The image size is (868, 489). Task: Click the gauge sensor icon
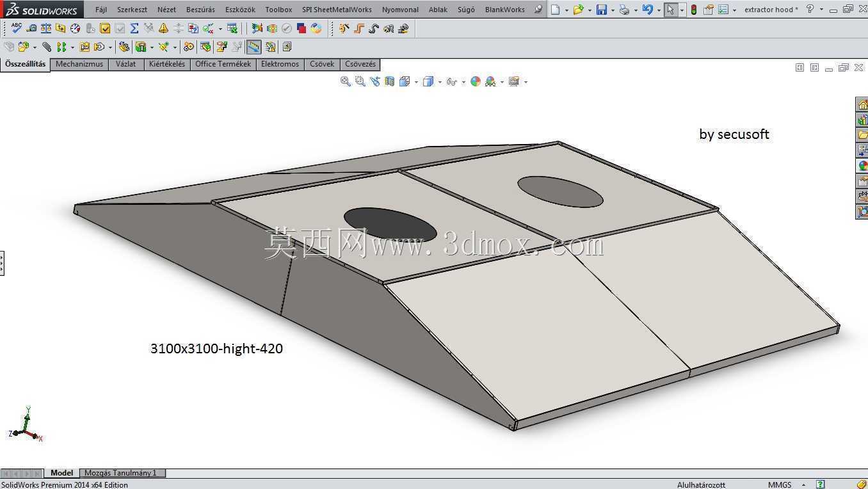(x=76, y=28)
